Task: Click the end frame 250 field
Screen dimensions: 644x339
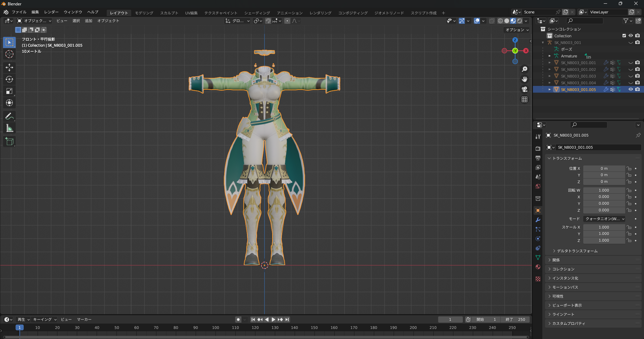Action: [515, 320]
